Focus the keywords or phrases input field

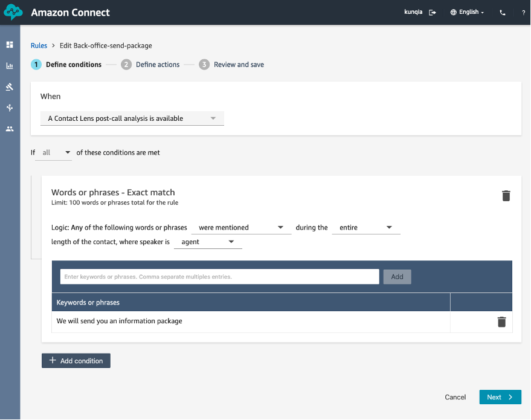[x=220, y=277]
